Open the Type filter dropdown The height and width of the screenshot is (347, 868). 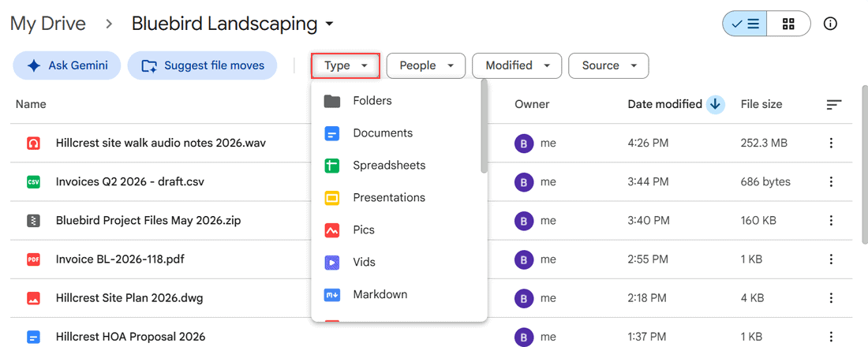pos(346,66)
